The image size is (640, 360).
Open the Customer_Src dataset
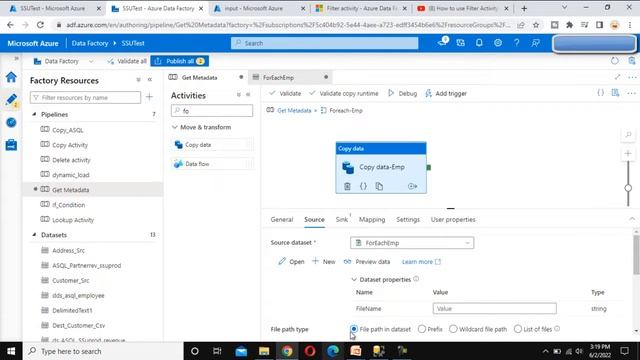pos(71,280)
